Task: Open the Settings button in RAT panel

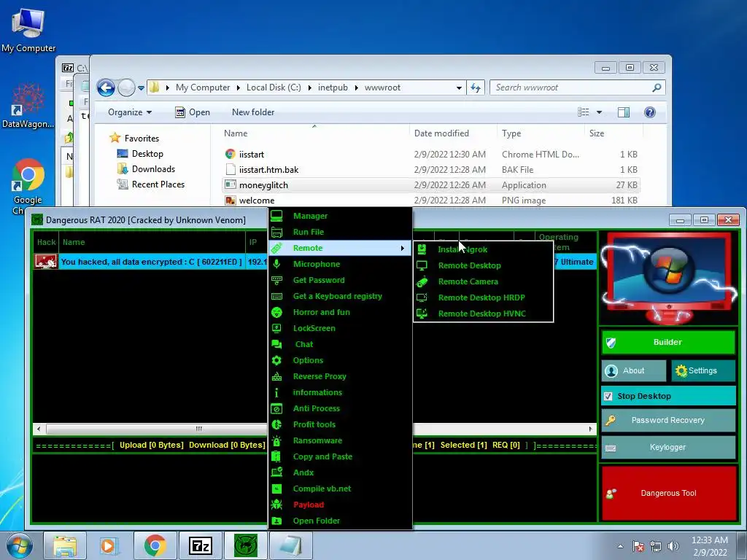Action: click(703, 370)
